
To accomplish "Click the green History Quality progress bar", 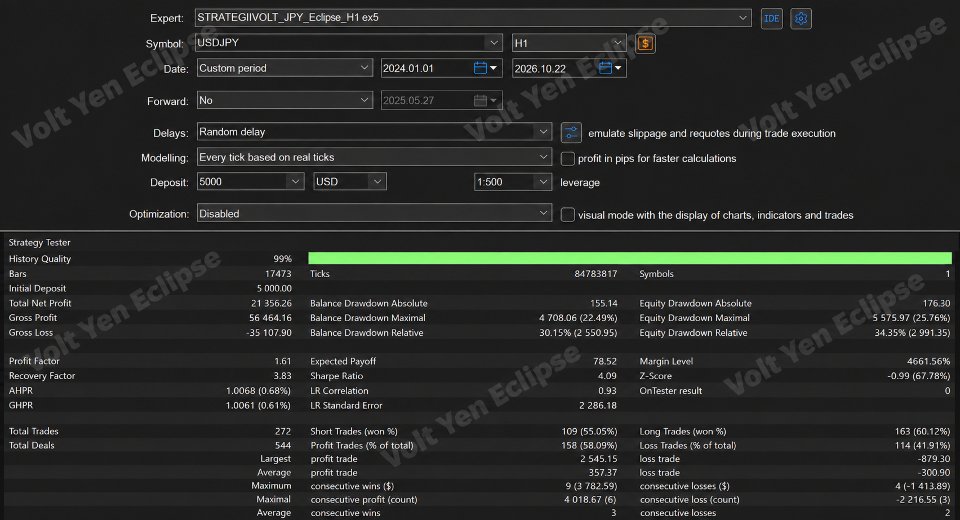I will pyautogui.click(x=630, y=258).
